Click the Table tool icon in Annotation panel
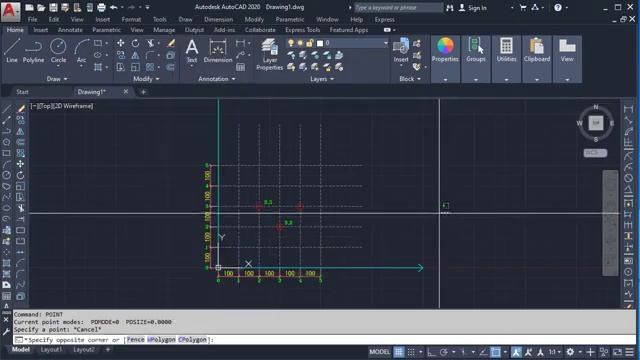The height and width of the screenshot is (360, 640). 241,67
